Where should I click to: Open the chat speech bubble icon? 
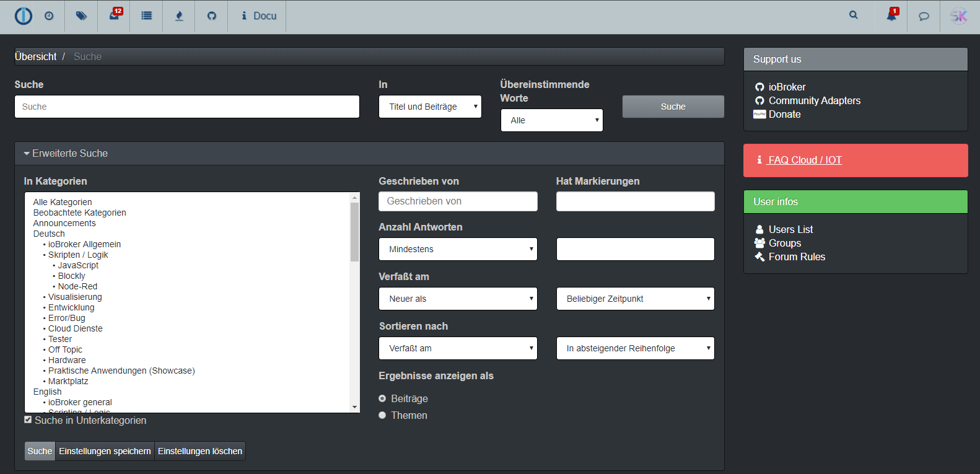924,16
